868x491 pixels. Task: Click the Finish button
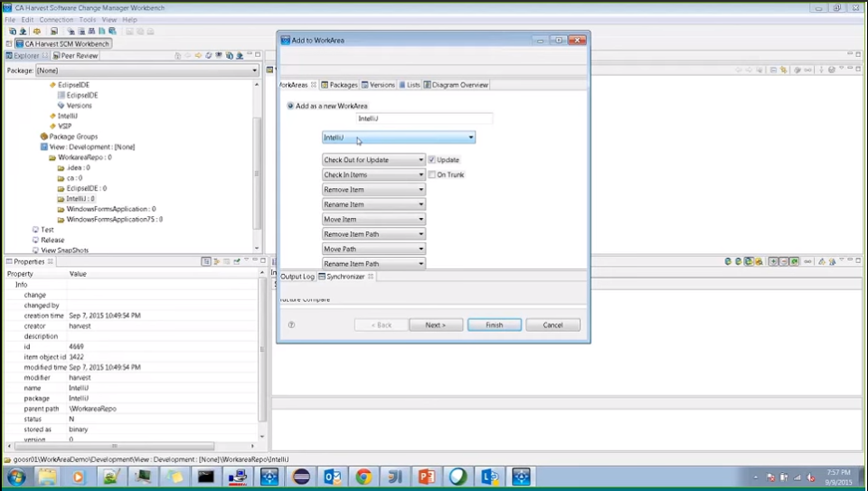point(495,325)
